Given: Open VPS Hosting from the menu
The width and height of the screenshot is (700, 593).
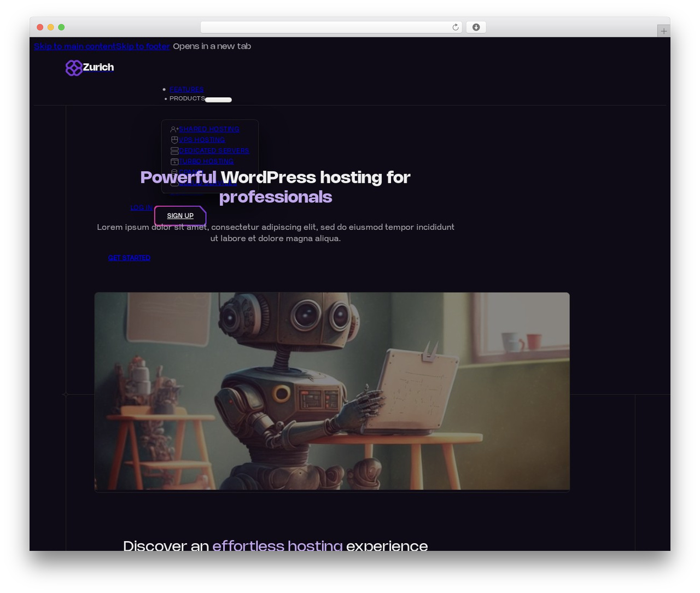Looking at the screenshot, I should [202, 140].
